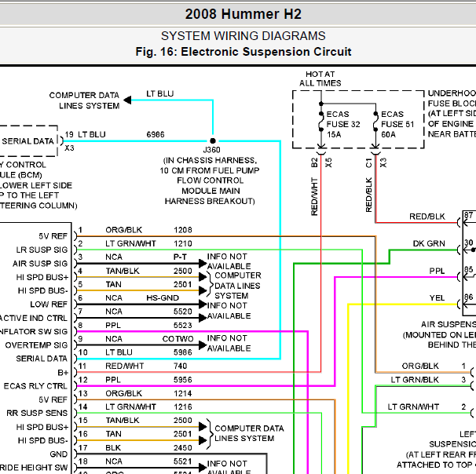Select "TAN" on pin 16 row
This screenshot has height=474, width=476.
point(113,434)
